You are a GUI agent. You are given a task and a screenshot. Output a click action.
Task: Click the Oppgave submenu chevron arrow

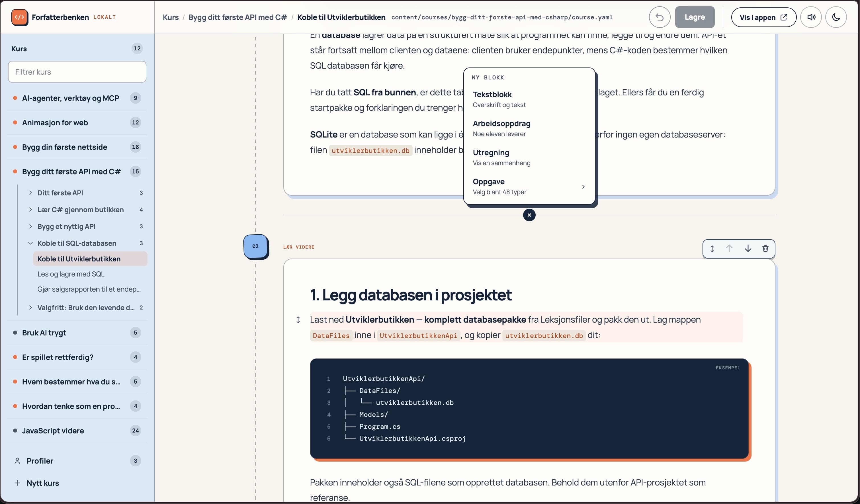point(583,187)
